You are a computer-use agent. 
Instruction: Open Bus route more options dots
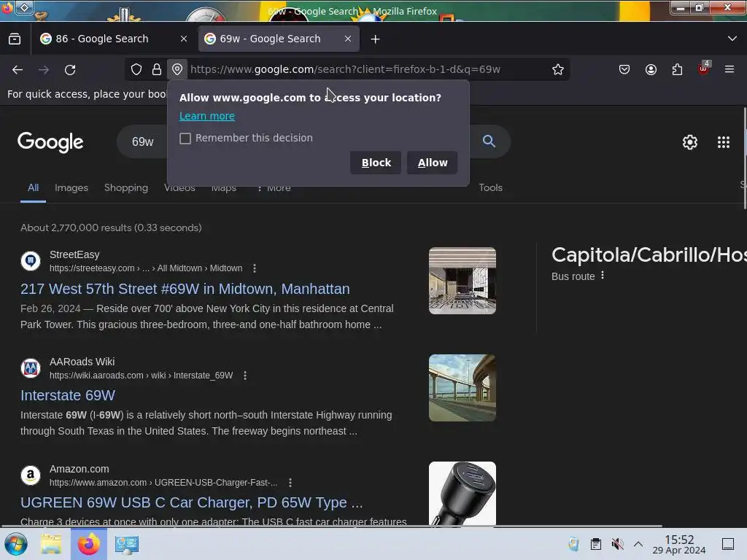click(603, 276)
